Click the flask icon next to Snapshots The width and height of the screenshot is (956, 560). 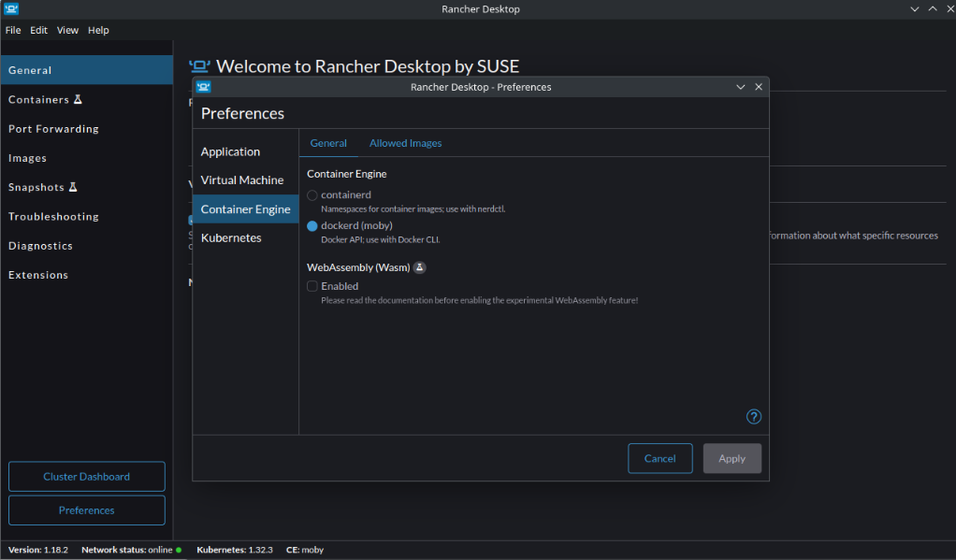[73, 187]
